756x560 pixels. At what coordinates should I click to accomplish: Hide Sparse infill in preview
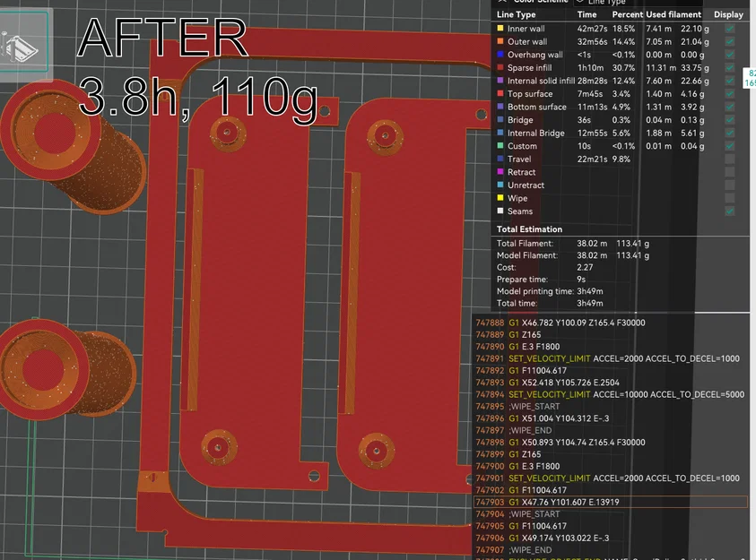pos(730,68)
